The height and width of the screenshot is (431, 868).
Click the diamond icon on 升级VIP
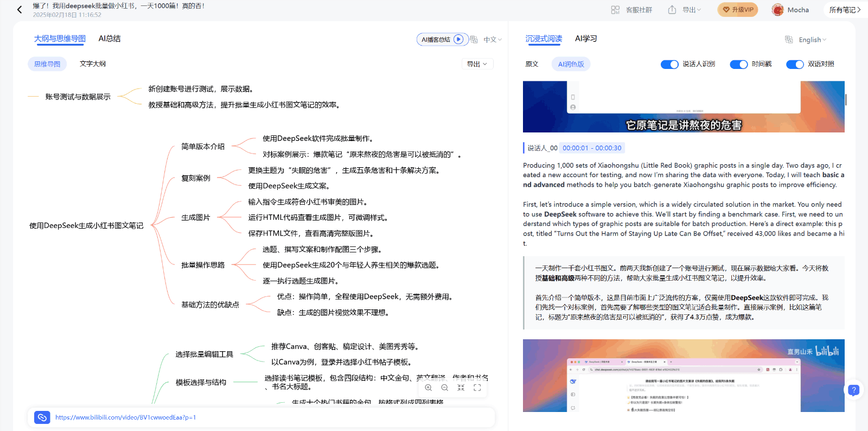tap(726, 10)
